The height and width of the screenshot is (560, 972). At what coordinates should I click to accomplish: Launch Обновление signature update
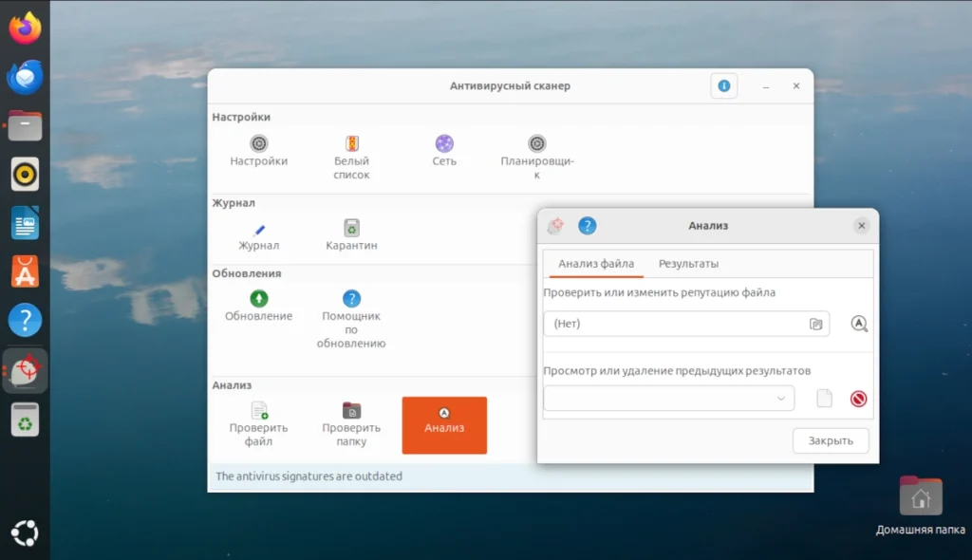[258, 306]
